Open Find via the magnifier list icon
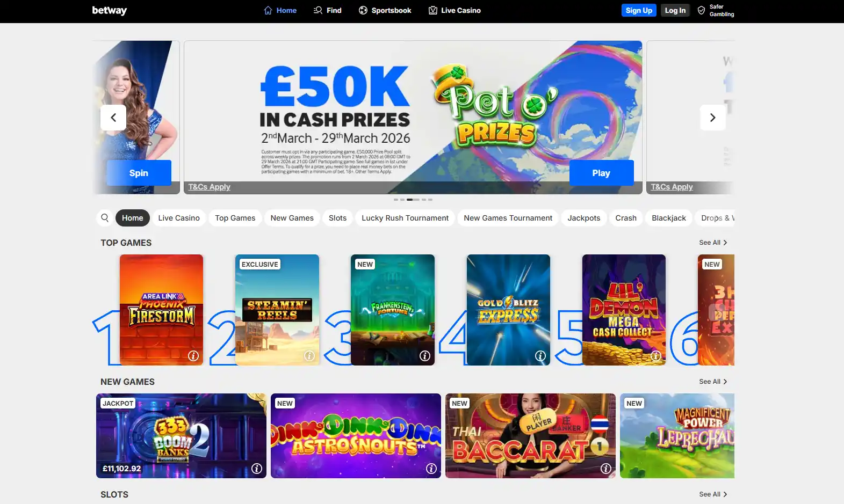 coord(318,10)
